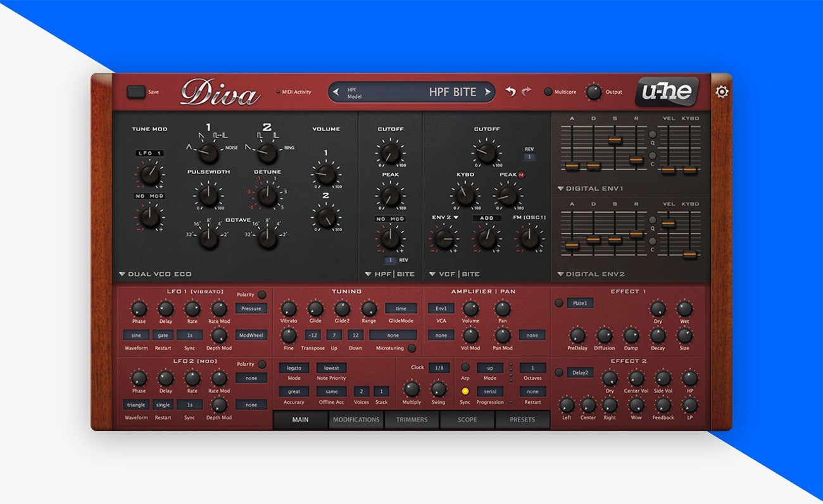Expand the HPF | BITE module menu

[390, 274]
